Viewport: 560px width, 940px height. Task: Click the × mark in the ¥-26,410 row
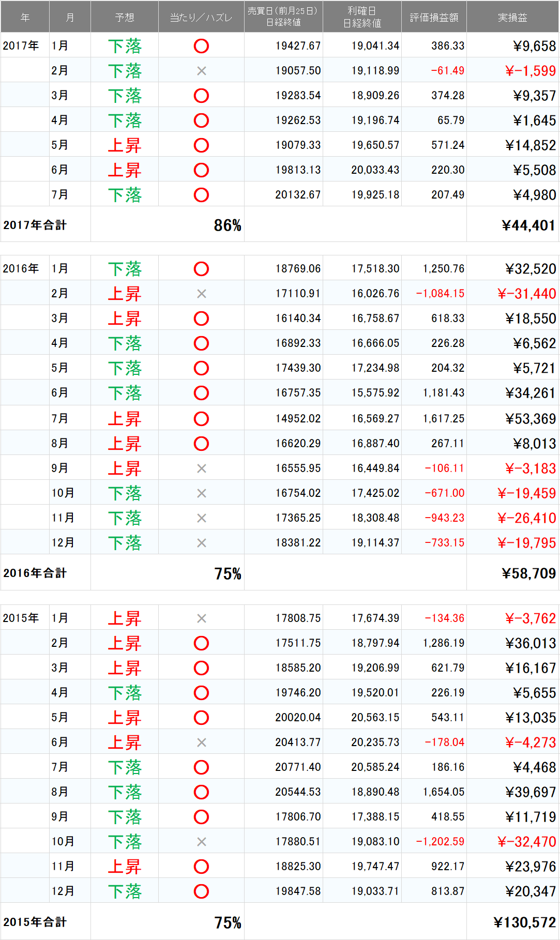tap(202, 518)
